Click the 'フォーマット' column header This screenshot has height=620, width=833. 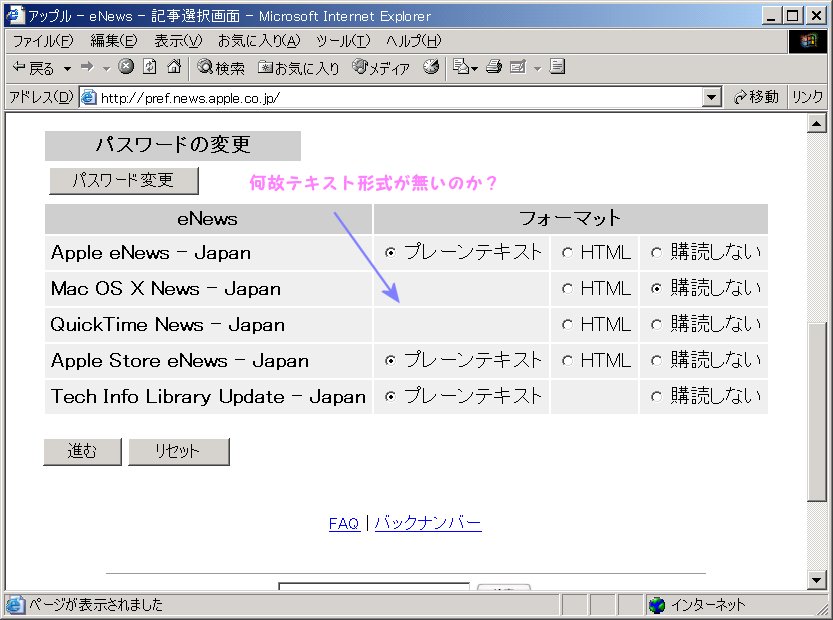coord(571,218)
